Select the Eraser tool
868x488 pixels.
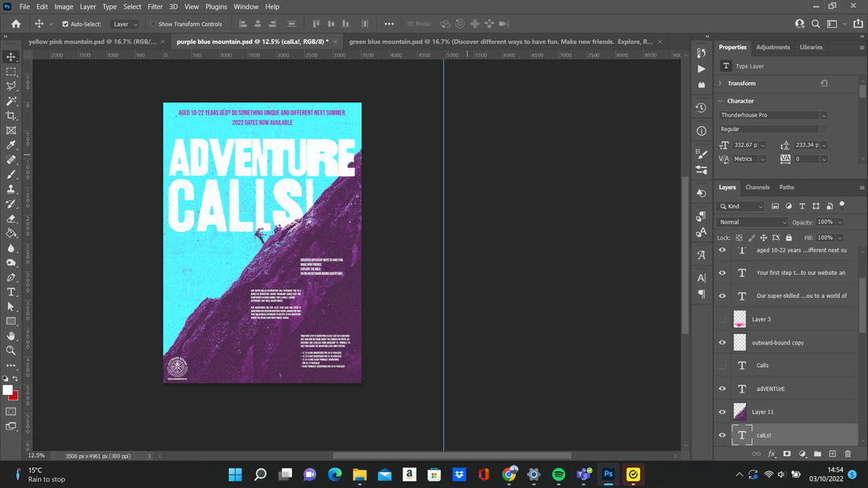[x=11, y=218]
